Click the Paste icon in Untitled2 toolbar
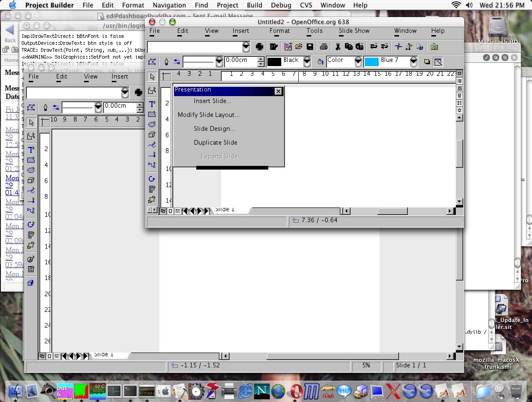532x402 pixels. pos(359,47)
